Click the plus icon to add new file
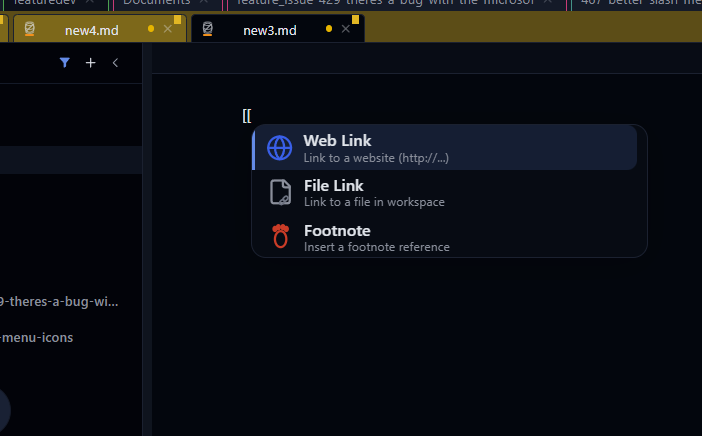 [x=90, y=63]
